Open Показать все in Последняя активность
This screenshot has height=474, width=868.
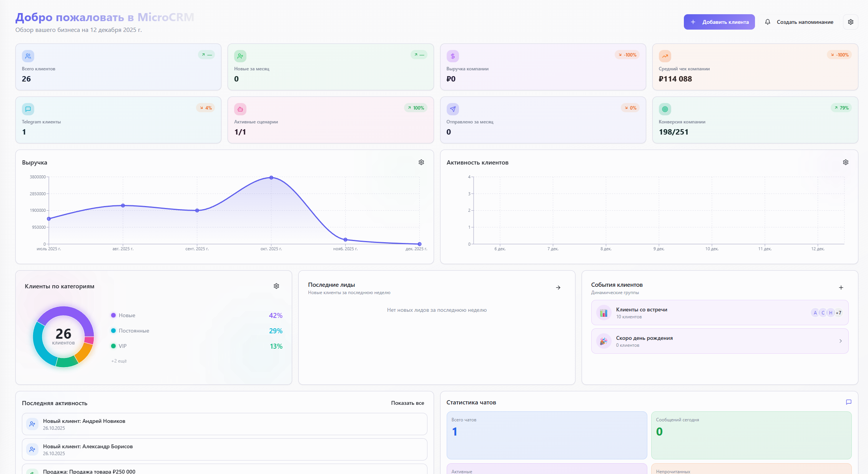pos(407,403)
